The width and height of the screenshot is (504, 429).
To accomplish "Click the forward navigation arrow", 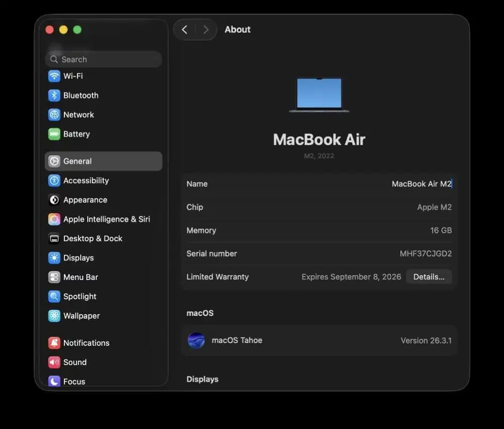I will (206, 30).
